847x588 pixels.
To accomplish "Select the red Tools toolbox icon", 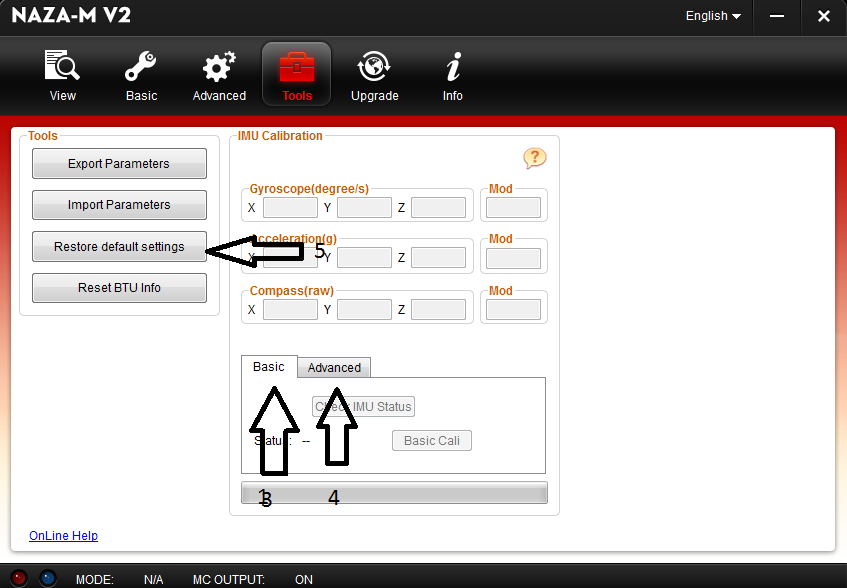I will (297, 66).
